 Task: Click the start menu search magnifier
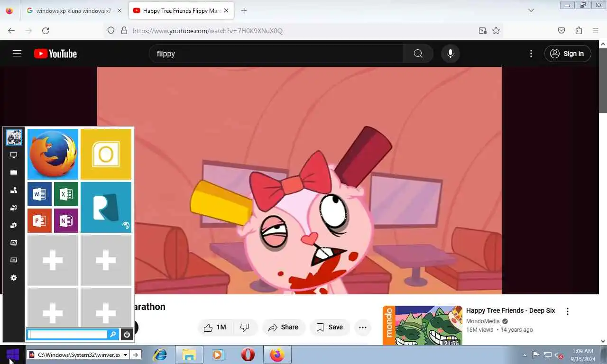pyautogui.click(x=113, y=334)
